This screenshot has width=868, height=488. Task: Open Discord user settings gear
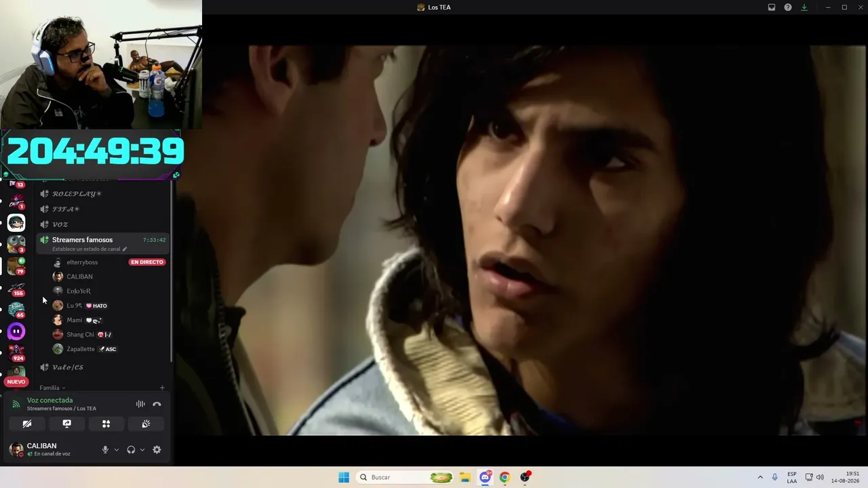[157, 449]
